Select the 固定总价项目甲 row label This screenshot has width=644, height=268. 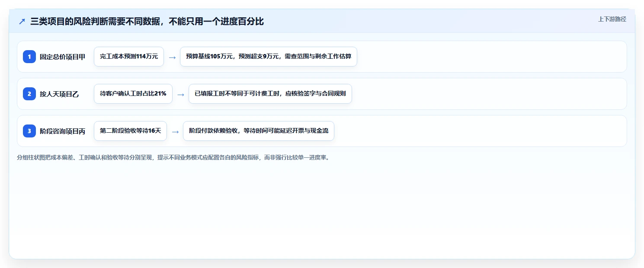(x=63, y=57)
